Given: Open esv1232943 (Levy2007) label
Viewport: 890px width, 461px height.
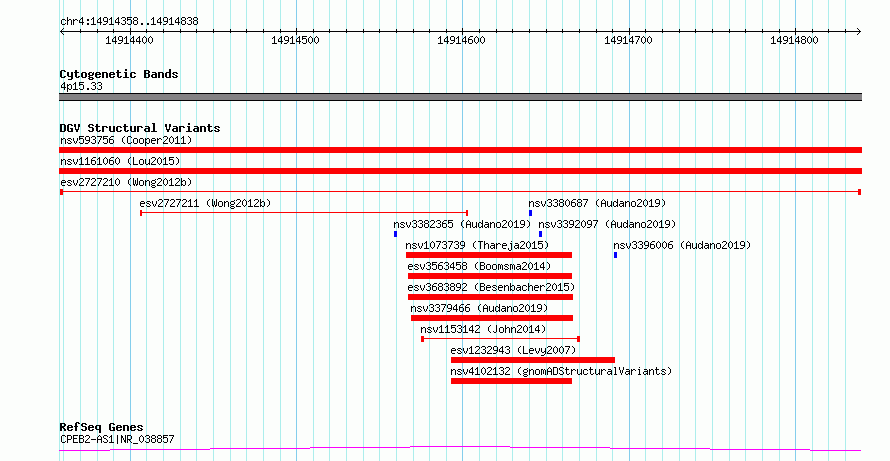Looking at the screenshot, I should point(513,350).
